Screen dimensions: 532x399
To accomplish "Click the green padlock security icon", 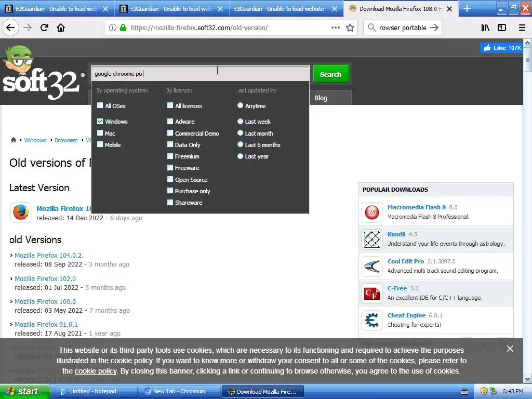I will pyautogui.click(x=123, y=28).
